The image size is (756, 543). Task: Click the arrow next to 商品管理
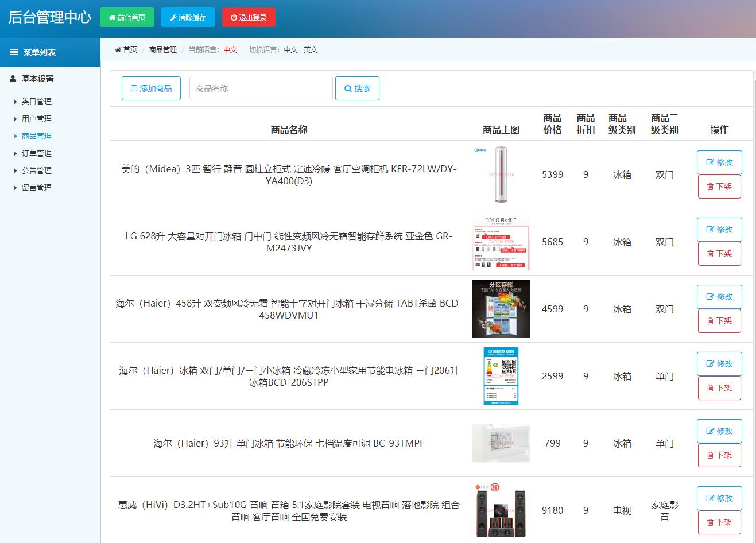[x=15, y=136]
